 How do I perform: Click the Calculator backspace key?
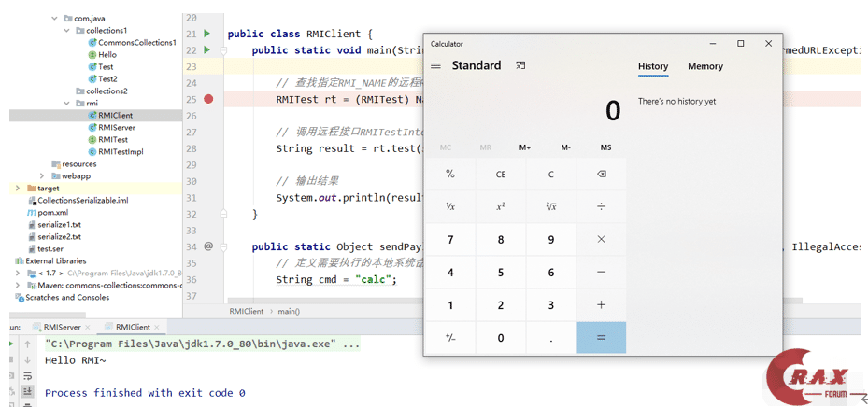pos(602,175)
